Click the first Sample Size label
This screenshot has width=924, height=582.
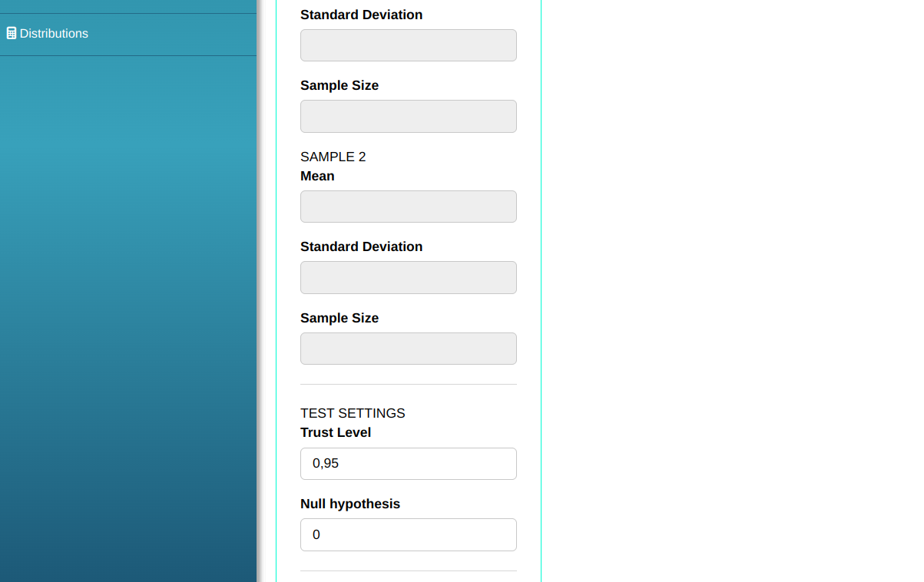pos(339,85)
